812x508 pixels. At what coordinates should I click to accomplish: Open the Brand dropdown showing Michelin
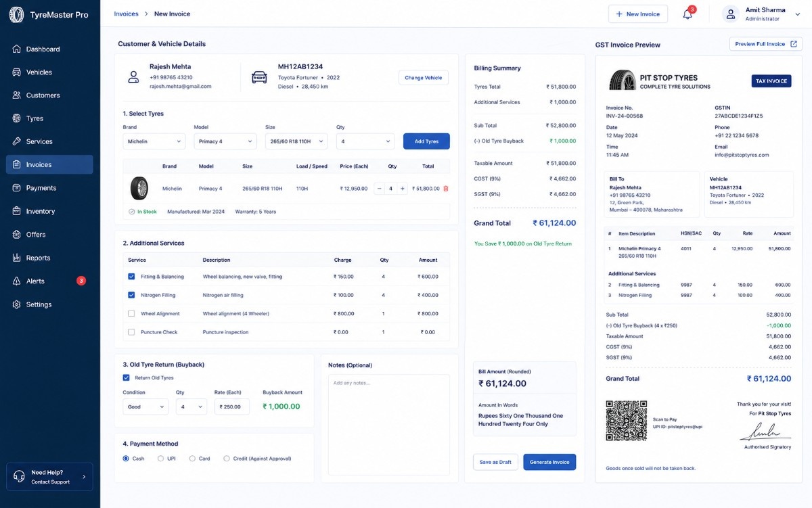[x=154, y=141]
